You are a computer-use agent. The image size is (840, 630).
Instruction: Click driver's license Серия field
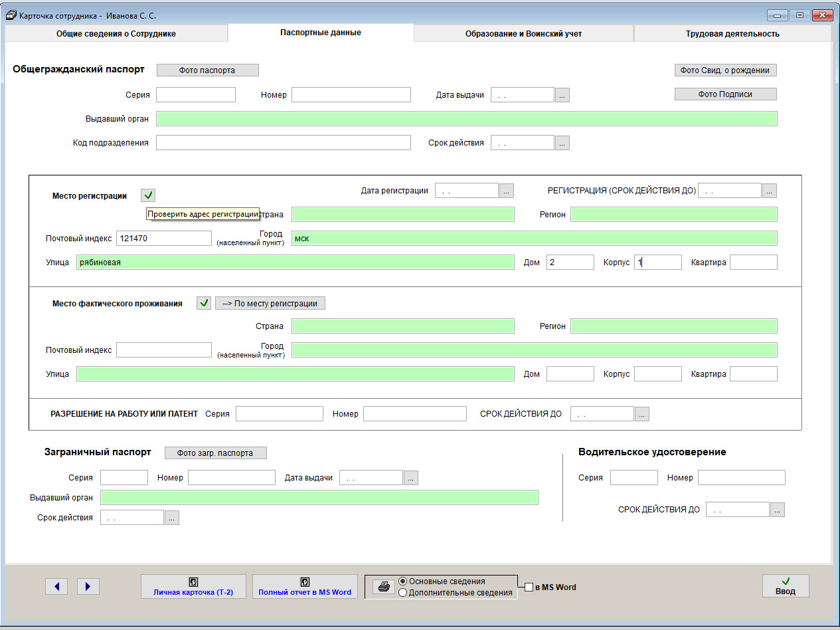coord(634,478)
